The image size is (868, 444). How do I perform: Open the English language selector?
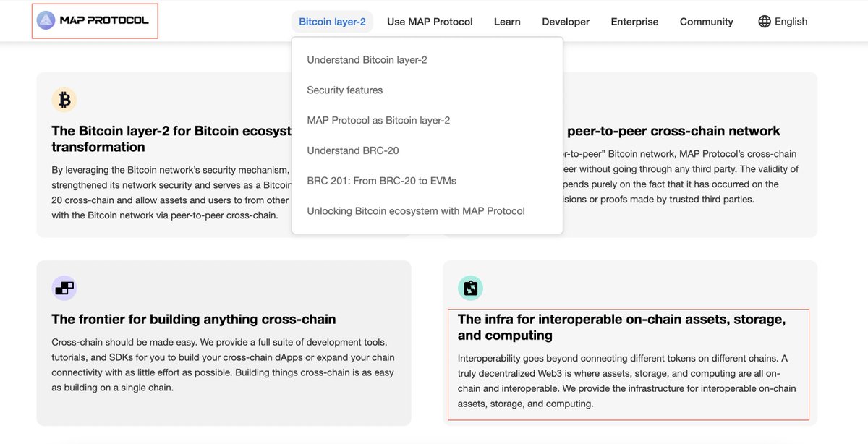(783, 22)
